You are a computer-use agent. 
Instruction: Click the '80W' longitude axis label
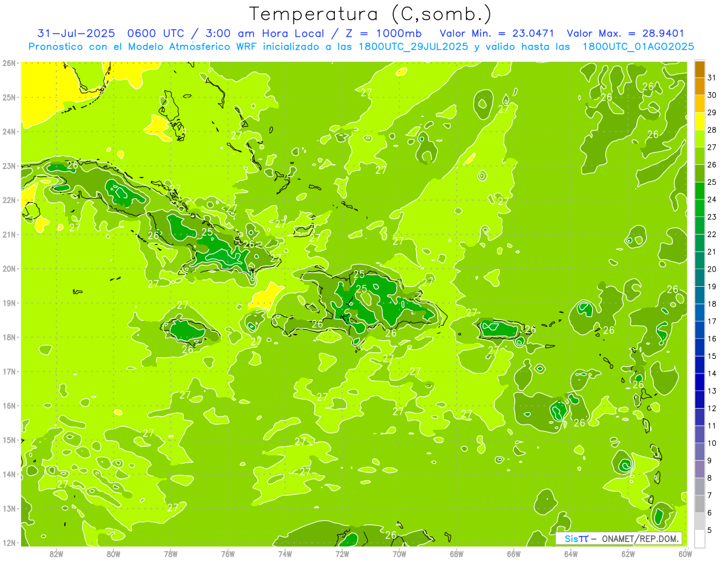pyautogui.click(x=113, y=554)
